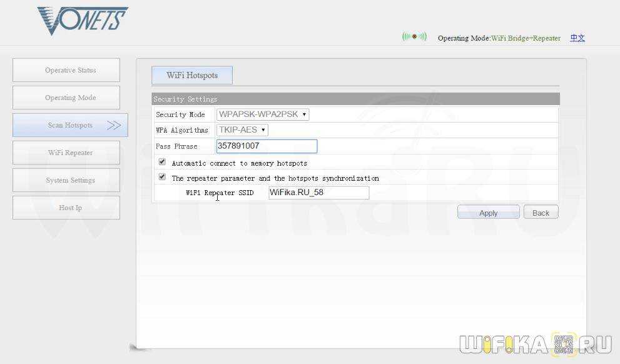The width and height of the screenshot is (620, 364).
Task: Open the Security Mode dropdown
Action: point(262,114)
